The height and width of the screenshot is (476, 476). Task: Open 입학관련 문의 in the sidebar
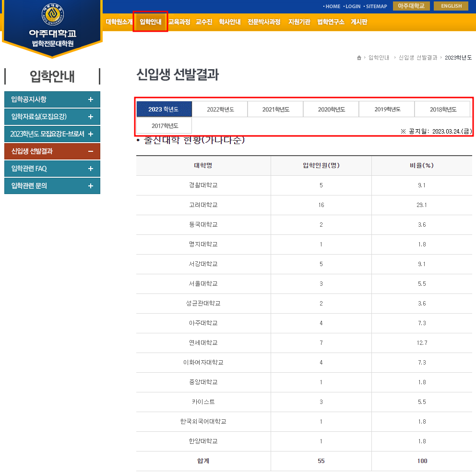click(x=52, y=186)
